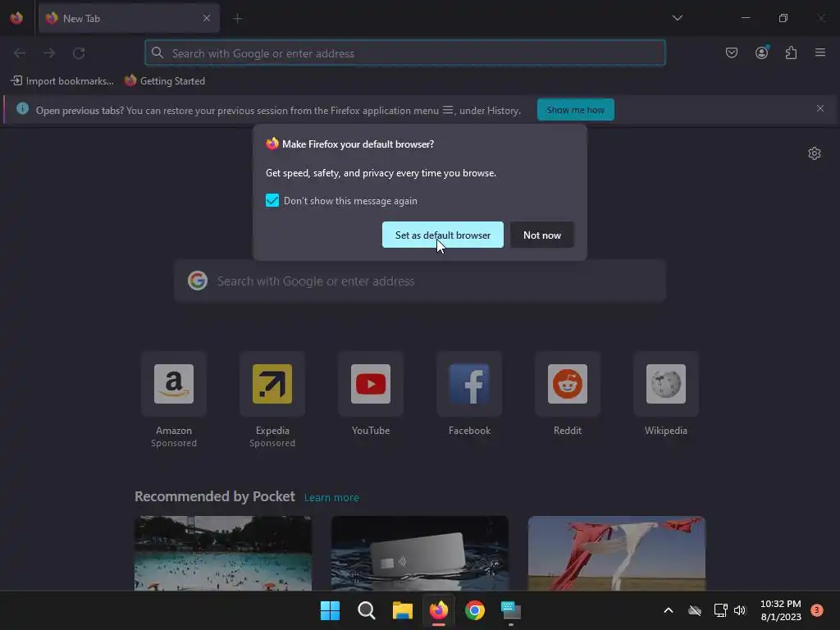Click the Not now button

click(x=542, y=235)
